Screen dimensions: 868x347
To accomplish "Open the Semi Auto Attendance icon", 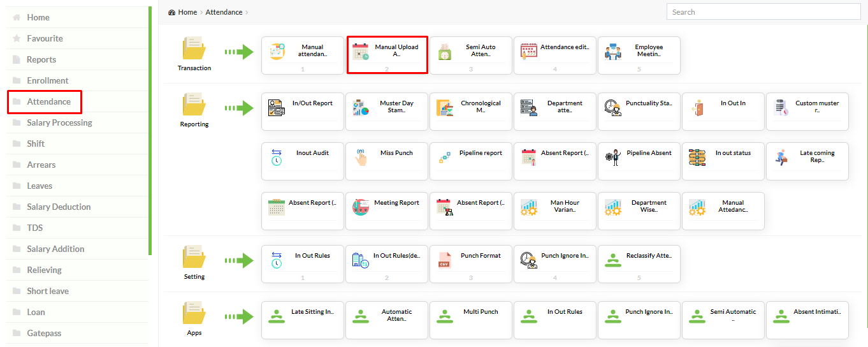I will point(445,52).
